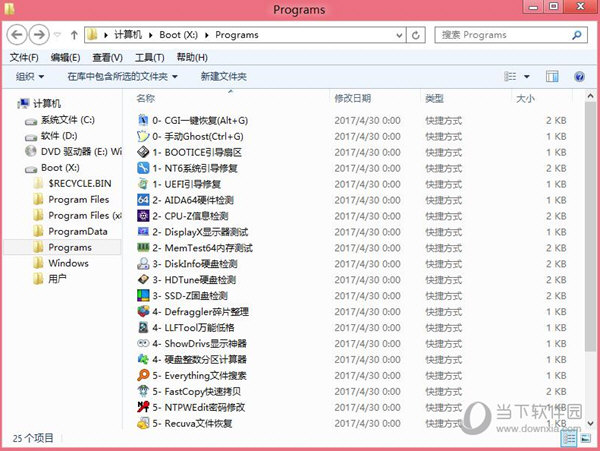Click the change view icon
600x451 pixels.
point(510,77)
